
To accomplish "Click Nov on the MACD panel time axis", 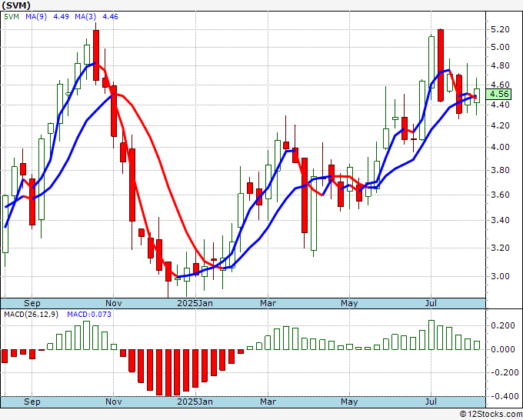I will point(113,402).
